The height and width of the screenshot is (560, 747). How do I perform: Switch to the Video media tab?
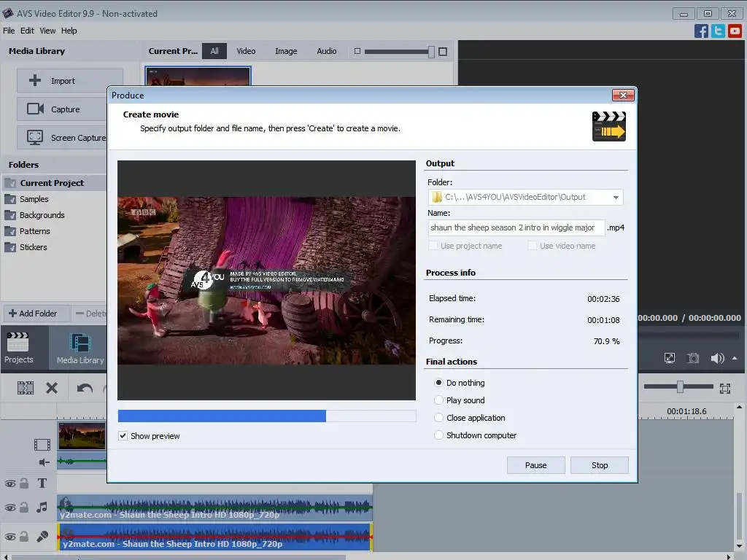pos(246,51)
